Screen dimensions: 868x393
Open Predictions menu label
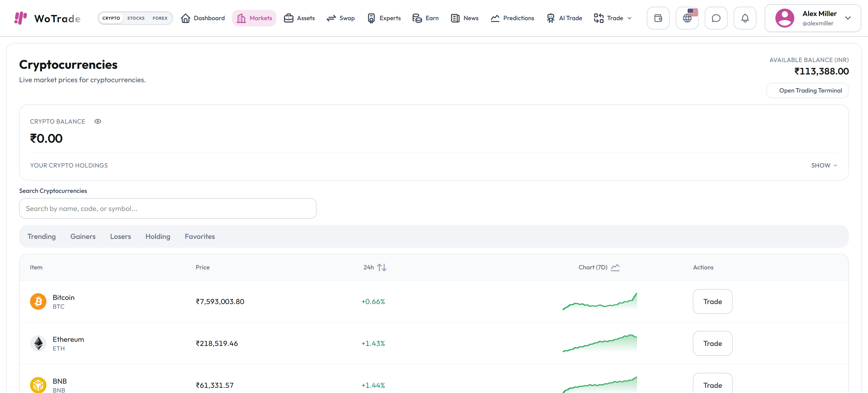pos(518,18)
